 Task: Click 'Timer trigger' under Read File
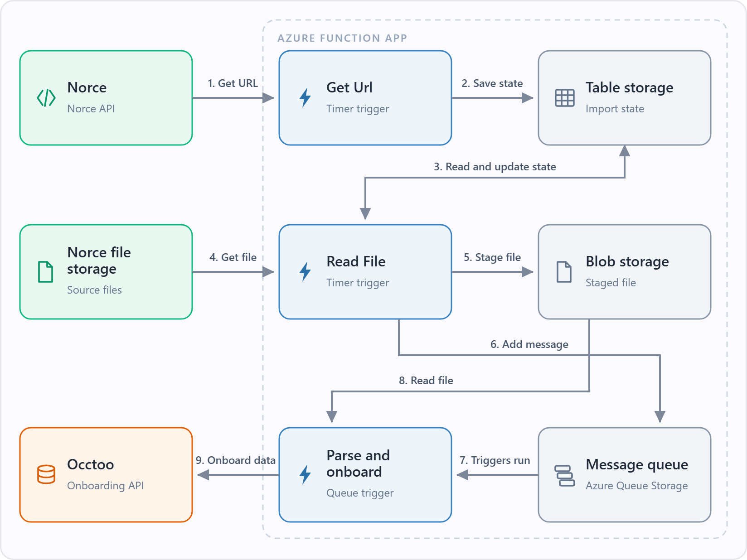(x=358, y=283)
